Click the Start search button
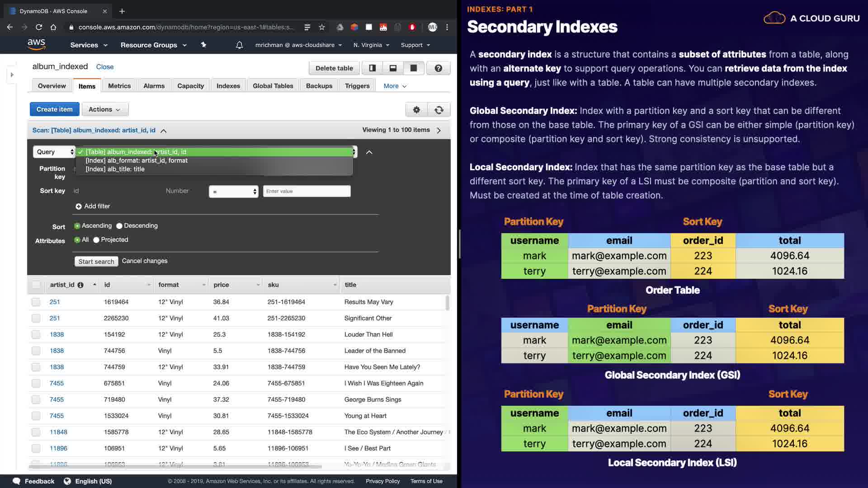 point(96,261)
